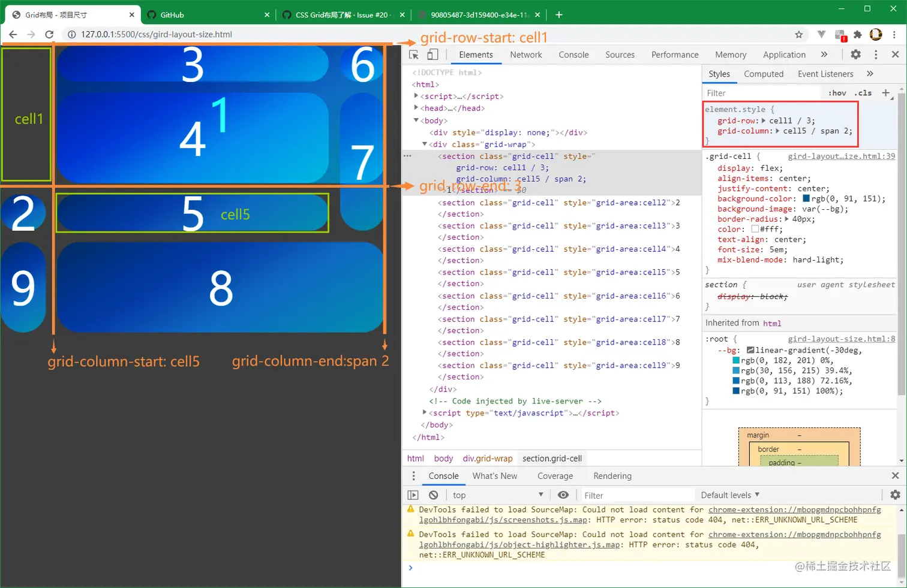Click the blue grid cell numbered 8

[x=221, y=288]
